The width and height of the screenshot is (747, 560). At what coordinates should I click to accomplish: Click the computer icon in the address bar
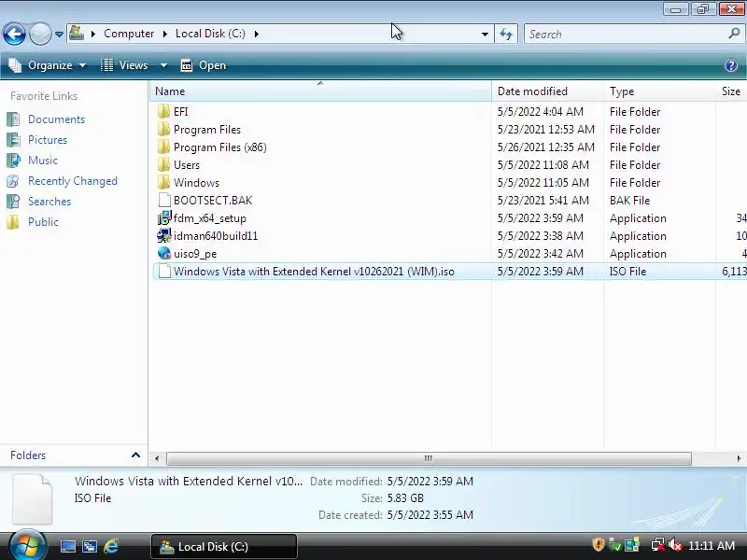click(77, 34)
